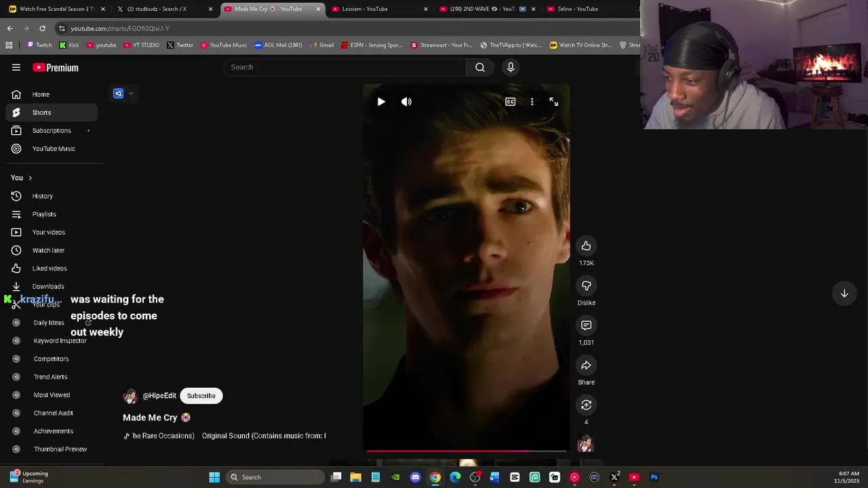Submit search with magnifier button
Screen dimensions: 868x488
coord(480,67)
